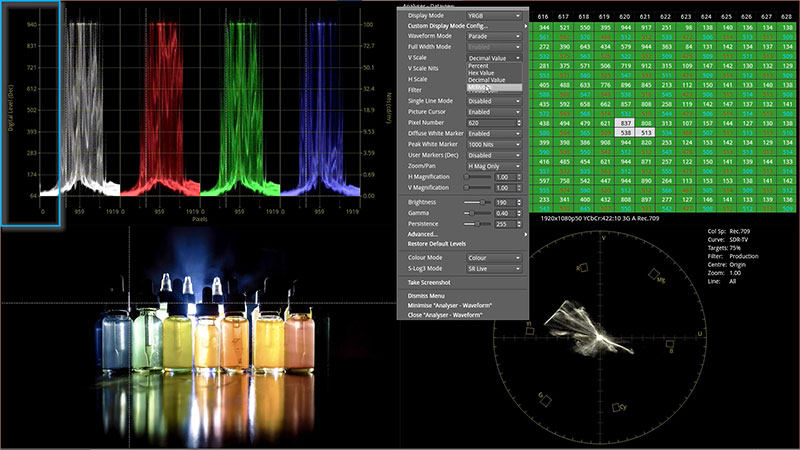This screenshot has width=800, height=450.
Task: Click Restore Default Levels
Action: 437,244
